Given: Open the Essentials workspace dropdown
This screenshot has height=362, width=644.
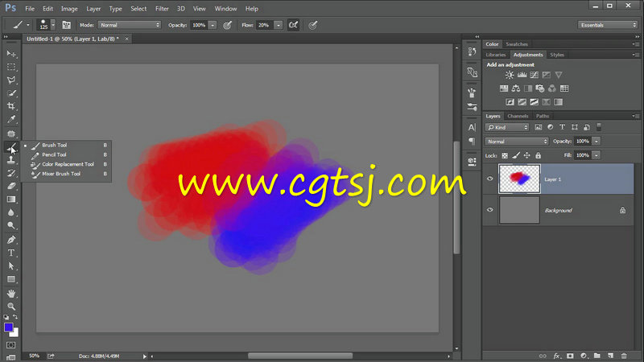Looking at the screenshot, I should pyautogui.click(x=608, y=25).
